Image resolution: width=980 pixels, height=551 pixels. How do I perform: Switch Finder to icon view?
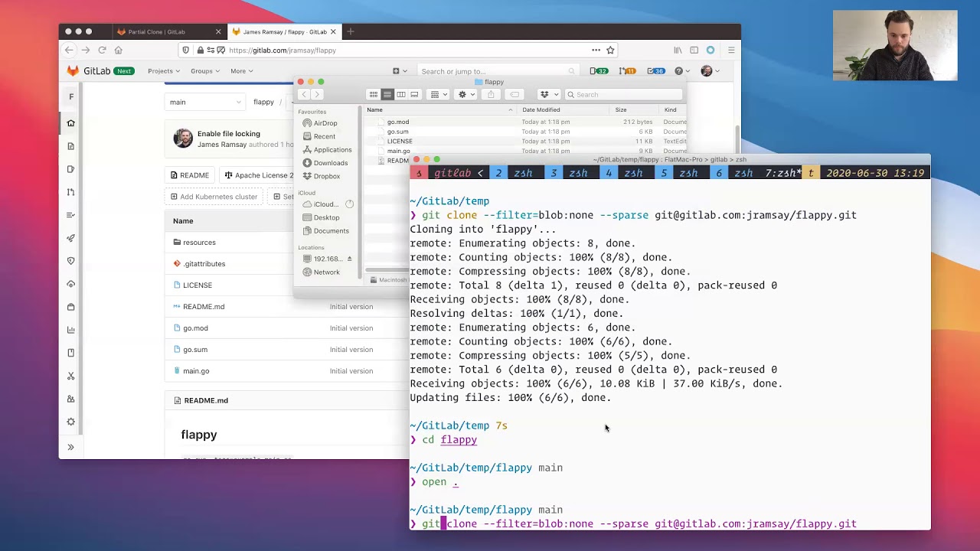tap(373, 95)
